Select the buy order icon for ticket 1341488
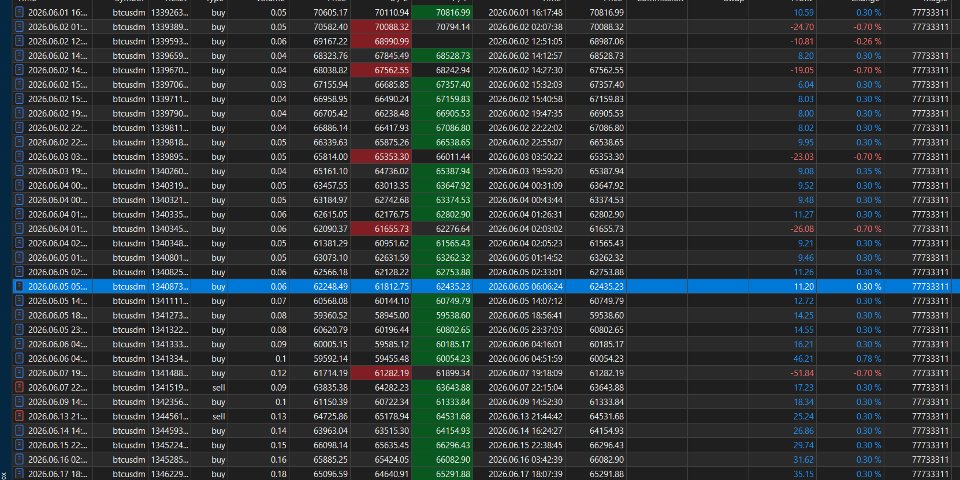The width and height of the screenshot is (960, 480). coord(19,373)
